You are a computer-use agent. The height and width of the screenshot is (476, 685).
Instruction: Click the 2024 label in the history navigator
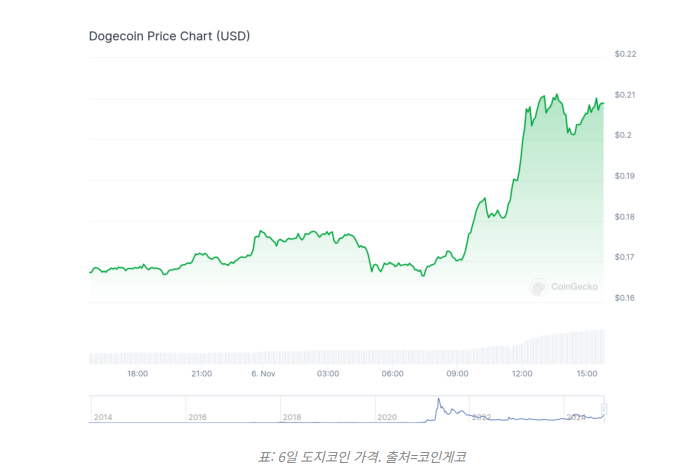click(576, 416)
